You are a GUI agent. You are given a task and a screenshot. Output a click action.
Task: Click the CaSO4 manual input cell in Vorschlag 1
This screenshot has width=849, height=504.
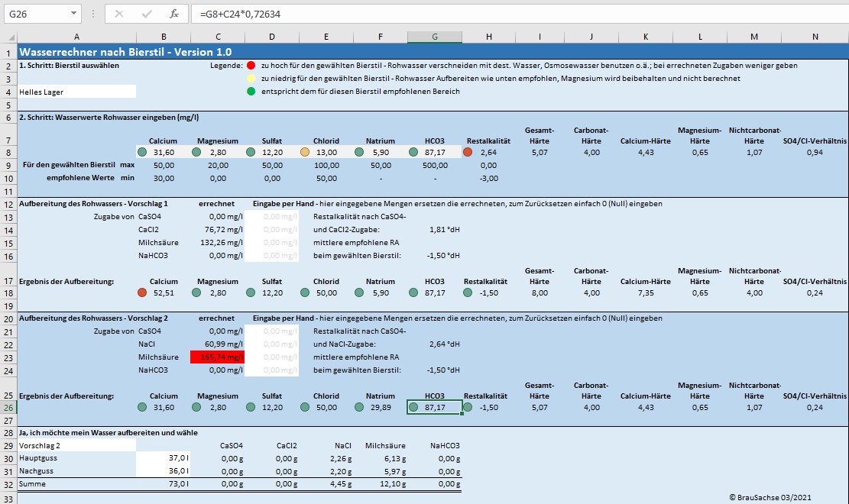[271, 216]
